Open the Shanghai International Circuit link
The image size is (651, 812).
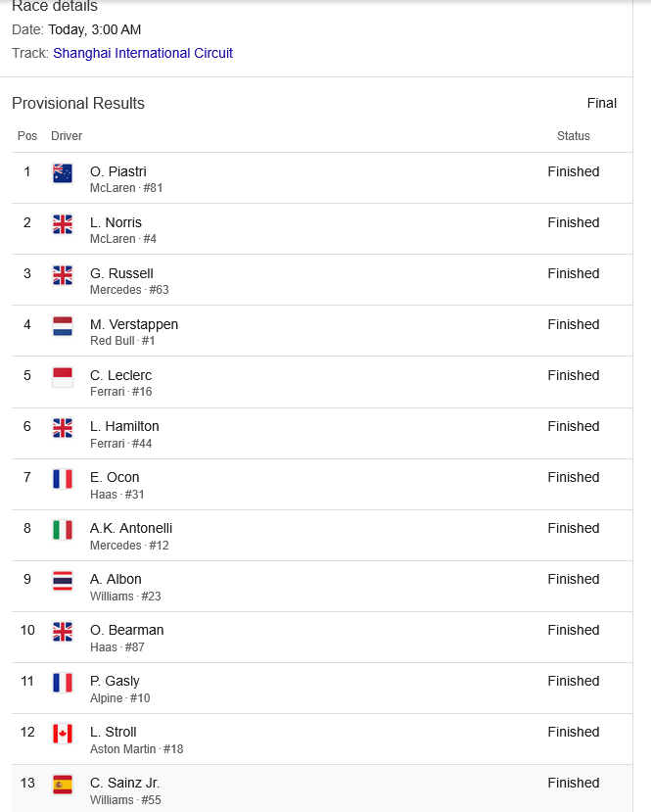143,53
